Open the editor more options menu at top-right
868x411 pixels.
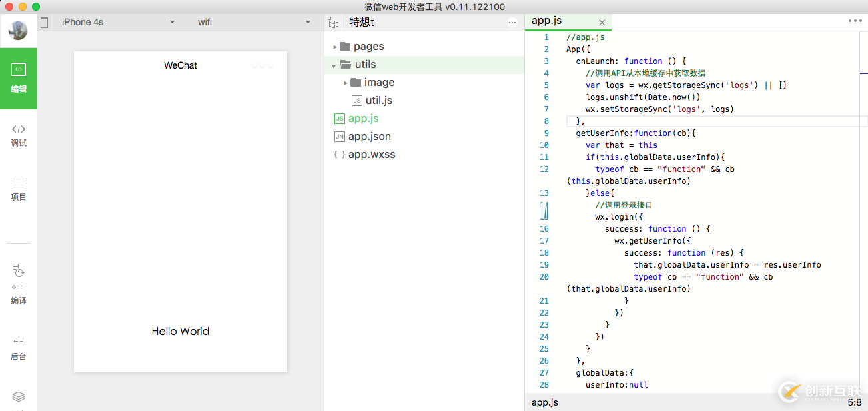pos(855,21)
